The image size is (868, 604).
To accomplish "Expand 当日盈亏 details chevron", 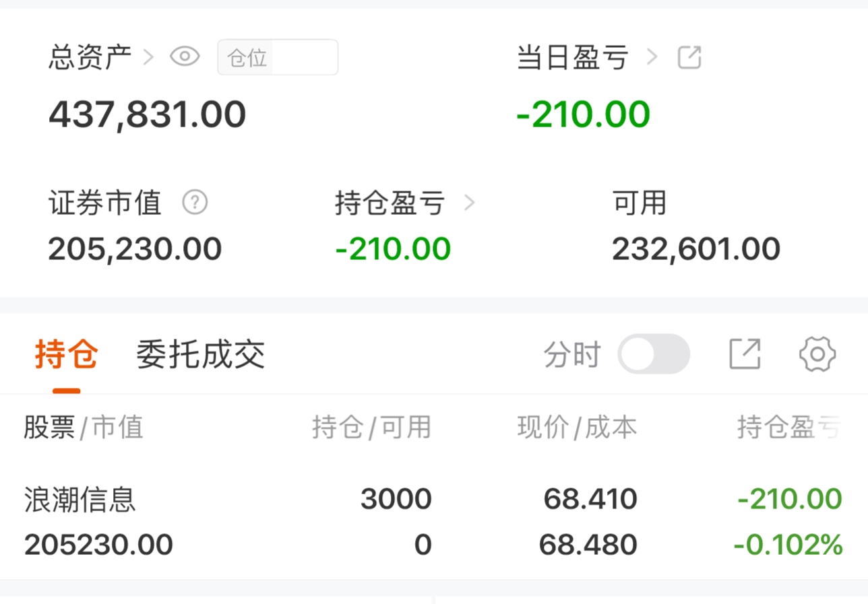I will pos(652,57).
